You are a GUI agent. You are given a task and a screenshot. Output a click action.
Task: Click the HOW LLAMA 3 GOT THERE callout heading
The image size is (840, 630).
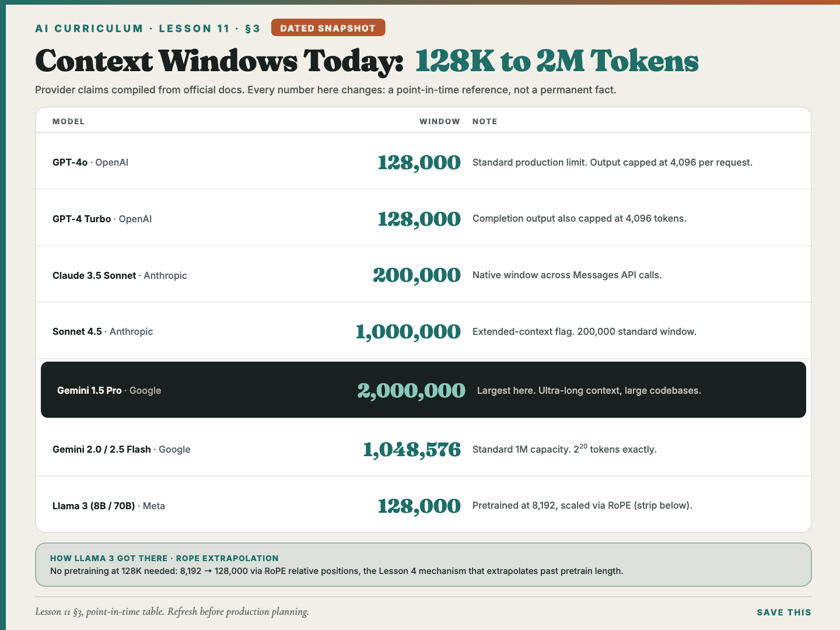[164, 558]
